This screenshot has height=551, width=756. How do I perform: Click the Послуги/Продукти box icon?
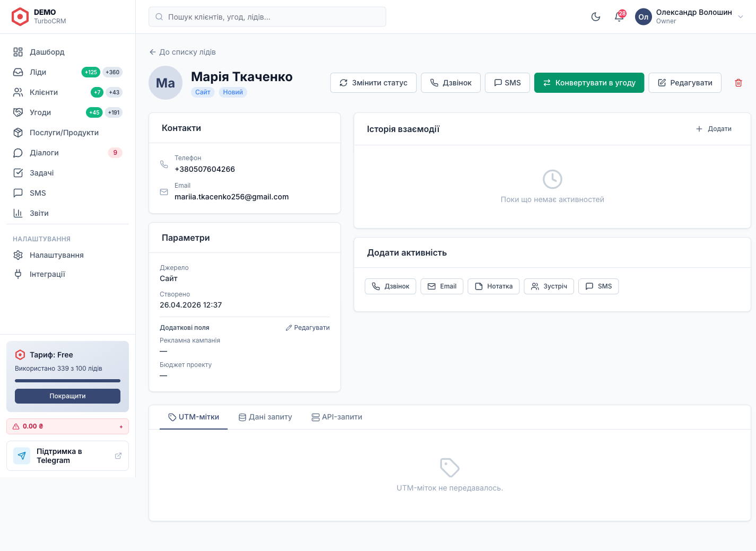pos(18,133)
